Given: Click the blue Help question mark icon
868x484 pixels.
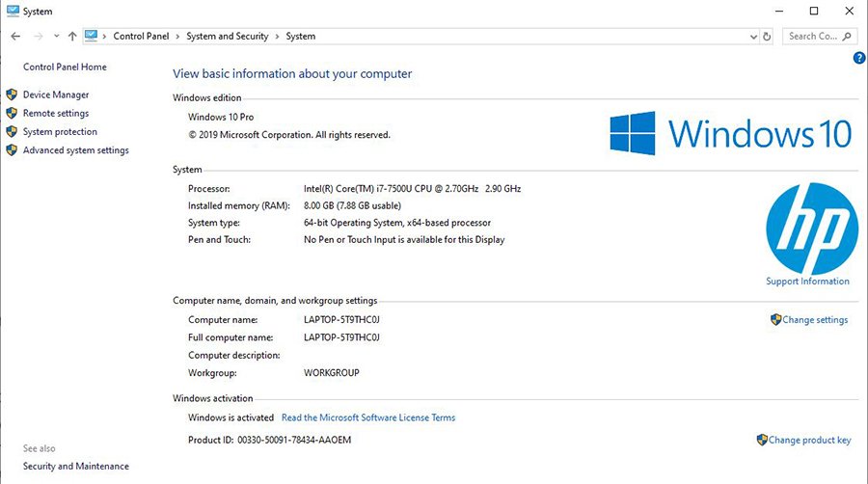Looking at the screenshot, I should pyautogui.click(x=859, y=58).
